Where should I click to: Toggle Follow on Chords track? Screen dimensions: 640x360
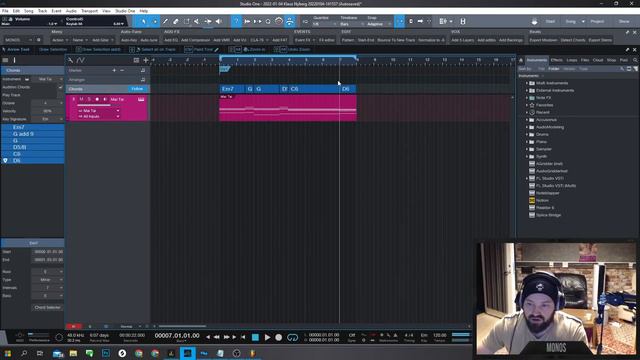click(x=138, y=89)
